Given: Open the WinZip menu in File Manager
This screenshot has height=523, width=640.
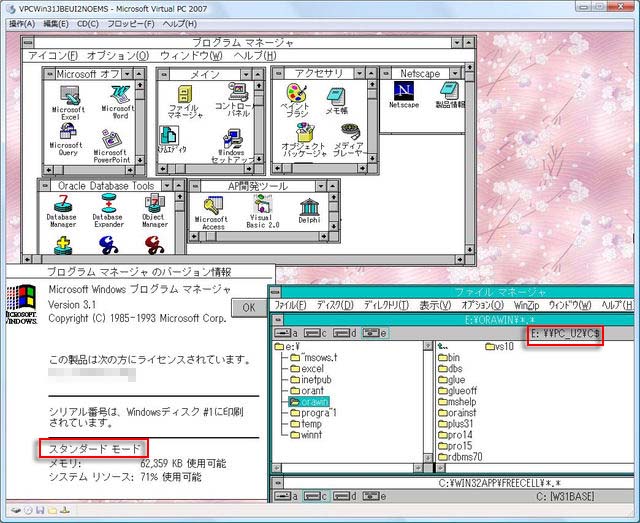Looking at the screenshot, I should pos(526,305).
